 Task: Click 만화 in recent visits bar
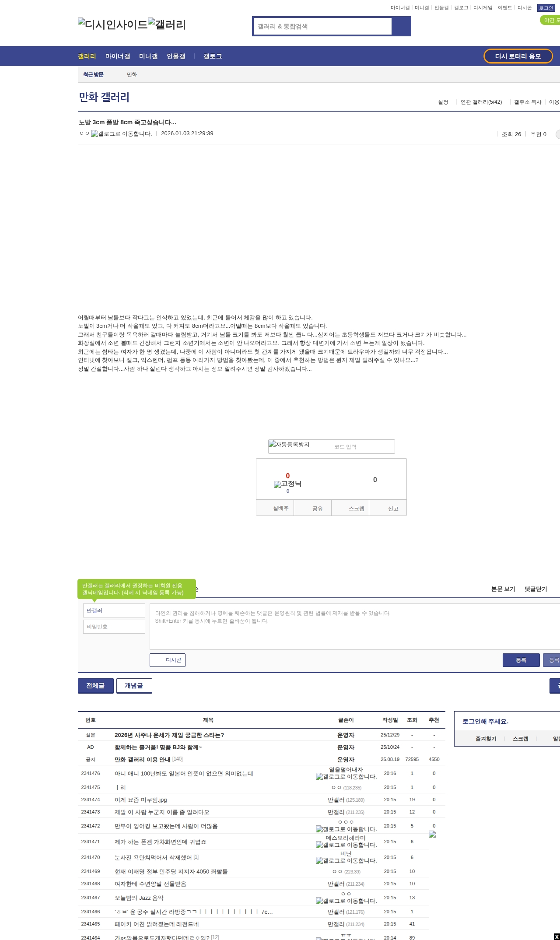[132, 75]
